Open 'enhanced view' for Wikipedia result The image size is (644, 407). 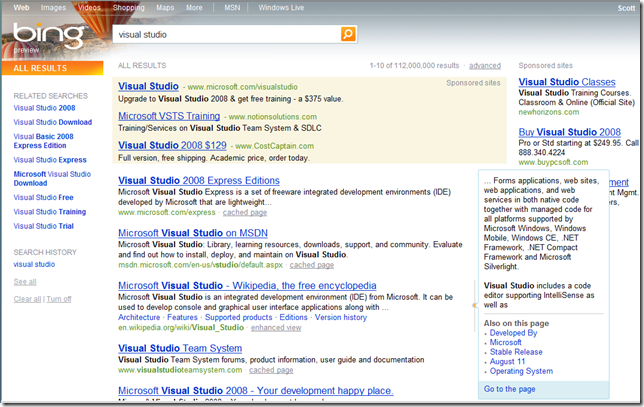coord(276,328)
